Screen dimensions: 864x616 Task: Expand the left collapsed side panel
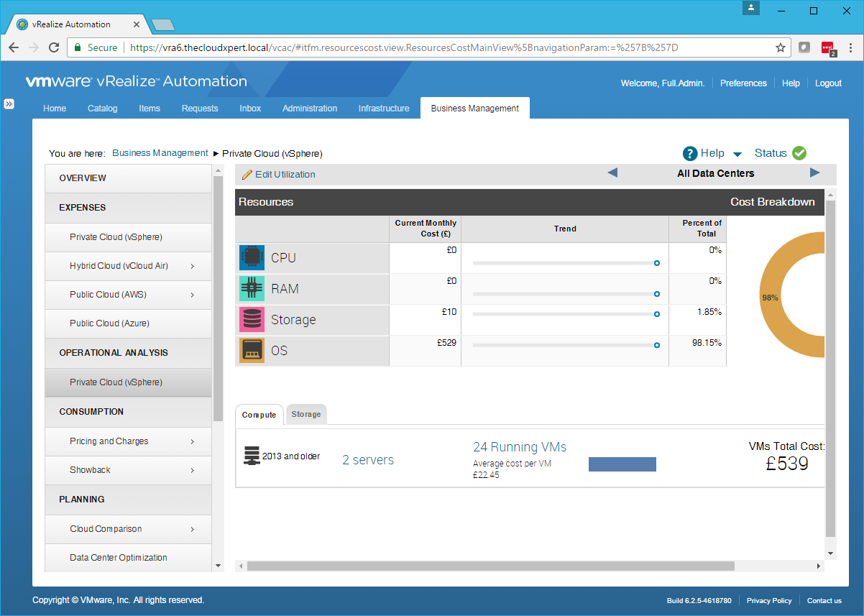(9, 104)
